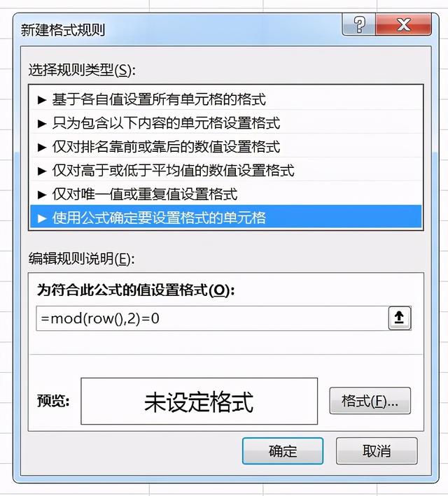Select rule type 基于各自值设置所有单元格的格式
Viewport: 448px width, 496px height.
(x=226, y=99)
